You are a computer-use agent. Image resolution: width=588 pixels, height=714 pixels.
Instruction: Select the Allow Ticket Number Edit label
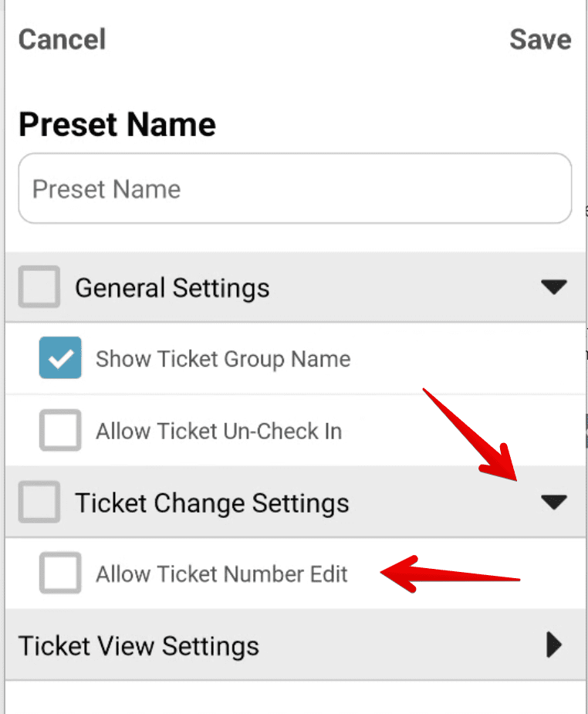(221, 574)
